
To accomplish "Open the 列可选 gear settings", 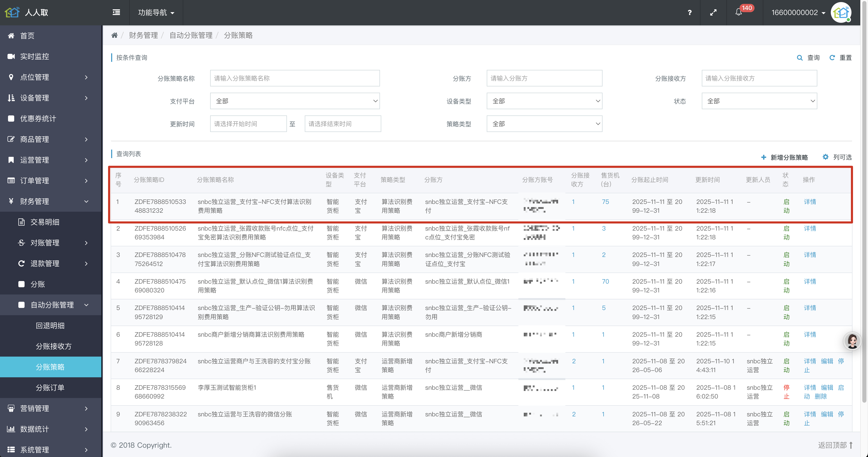I will [x=826, y=157].
